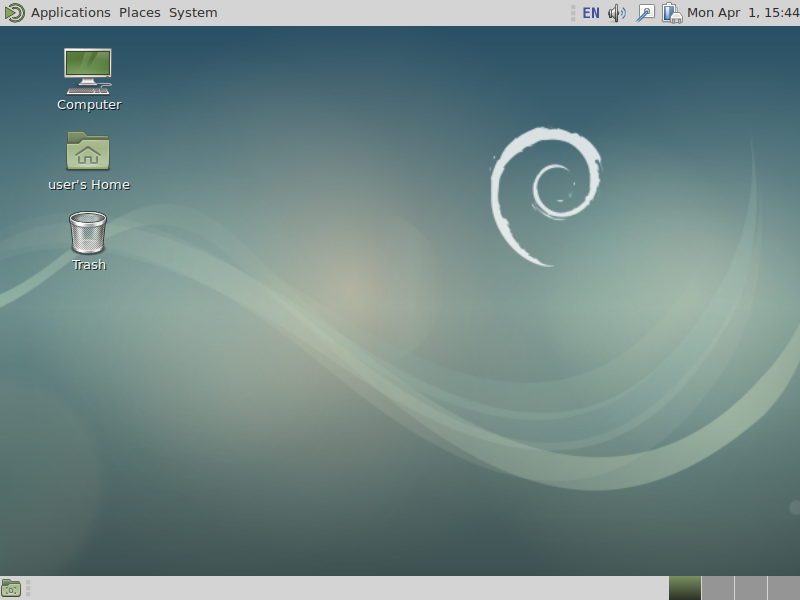Open the System menu
This screenshot has height=600, width=800.
pos(193,13)
